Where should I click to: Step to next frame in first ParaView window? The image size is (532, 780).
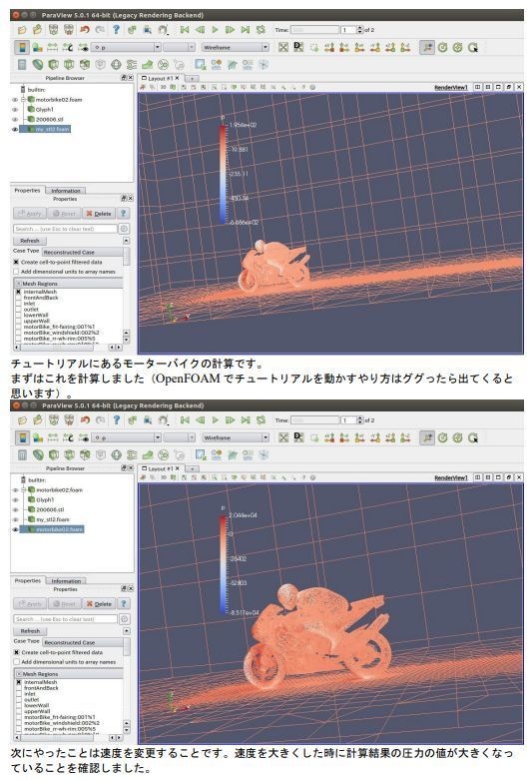230,30
